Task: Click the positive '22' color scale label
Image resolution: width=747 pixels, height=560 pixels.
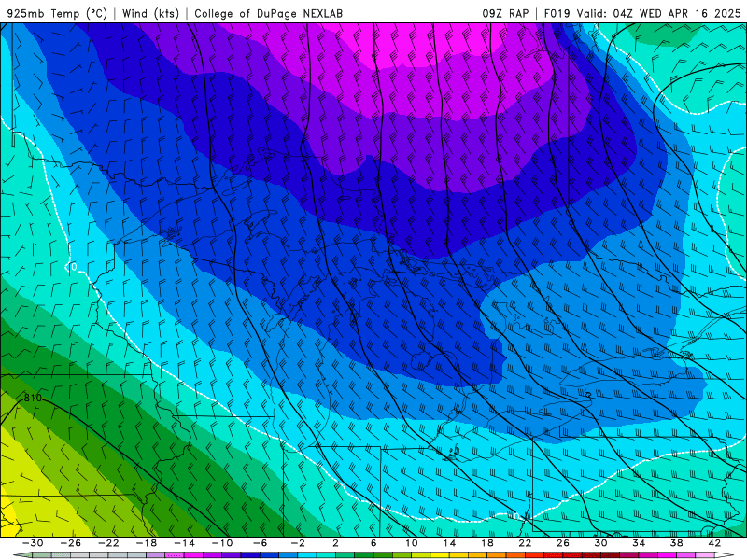Action: [525, 543]
